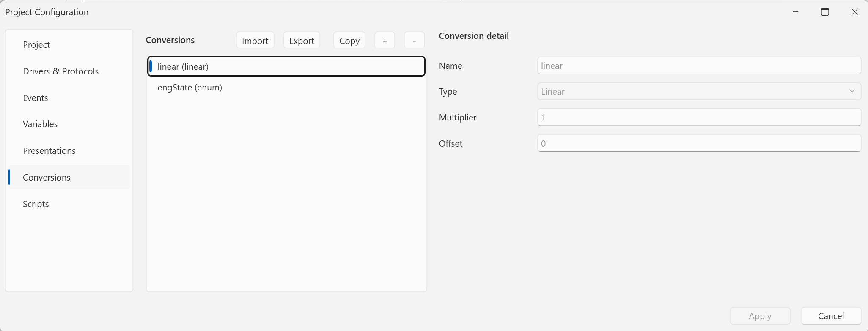Screen dimensions: 868x331
Task: Click the Apply button
Action: coord(760,316)
